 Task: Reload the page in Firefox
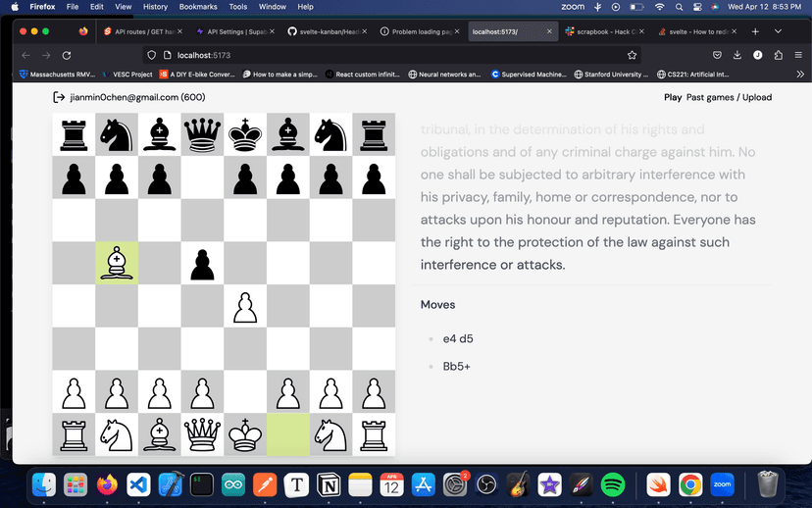pyautogui.click(x=67, y=55)
